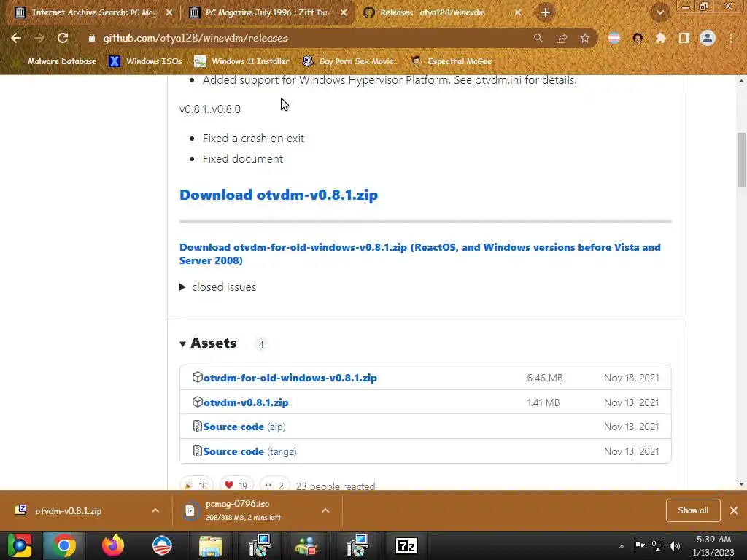The image size is (747, 560).
Task: Open the File Explorer folder taskbar icon
Action: click(210, 545)
